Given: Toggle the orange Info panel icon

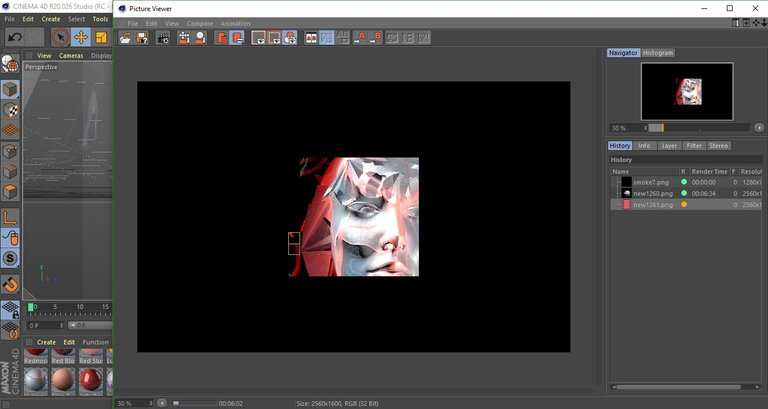Looking at the screenshot, I should click(221, 38).
